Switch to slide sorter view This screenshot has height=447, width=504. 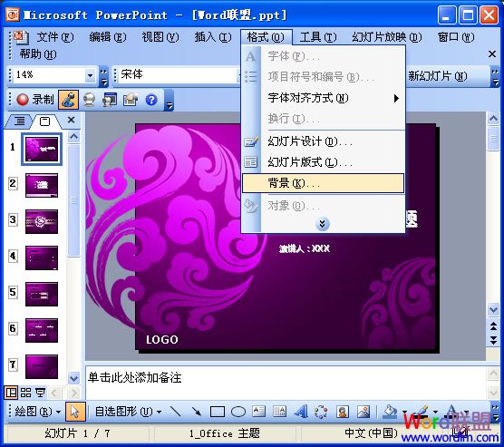[x=25, y=393]
